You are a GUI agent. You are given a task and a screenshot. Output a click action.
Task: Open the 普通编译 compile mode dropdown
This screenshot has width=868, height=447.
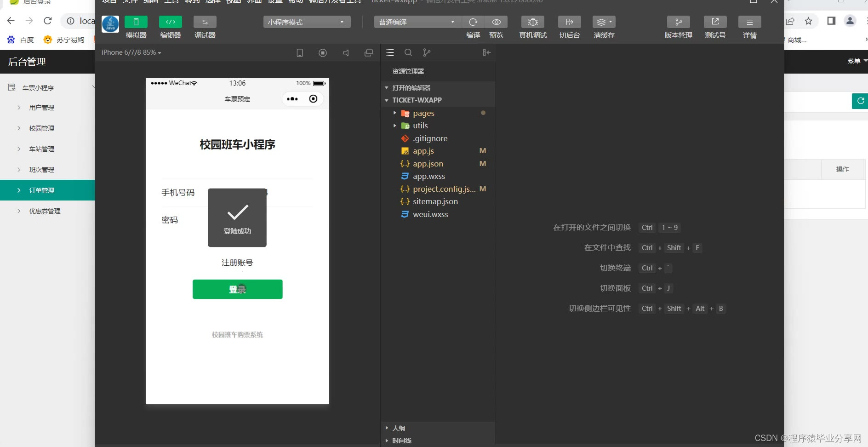[417, 22]
